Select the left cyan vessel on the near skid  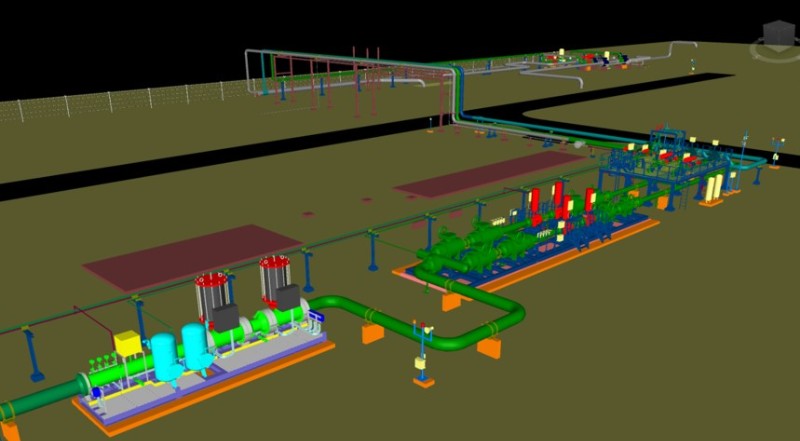tap(162, 357)
